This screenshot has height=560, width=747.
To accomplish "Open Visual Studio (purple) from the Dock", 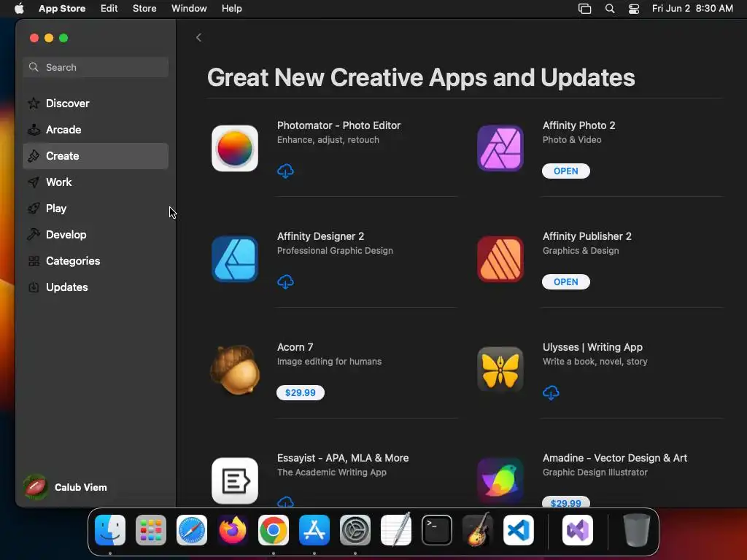I will pyautogui.click(x=578, y=530).
